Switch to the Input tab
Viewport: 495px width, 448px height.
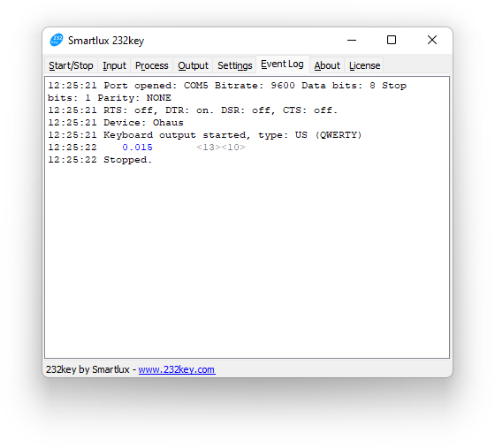114,65
